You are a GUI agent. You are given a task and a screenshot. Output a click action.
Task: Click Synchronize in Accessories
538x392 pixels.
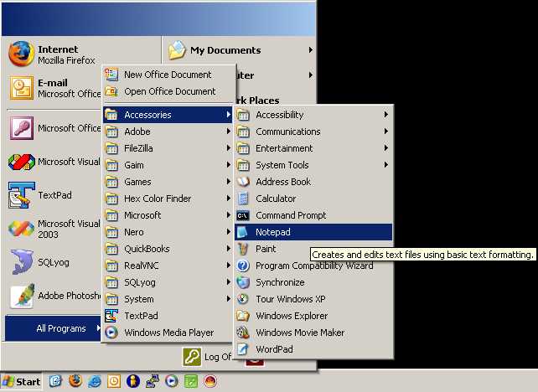(313, 282)
